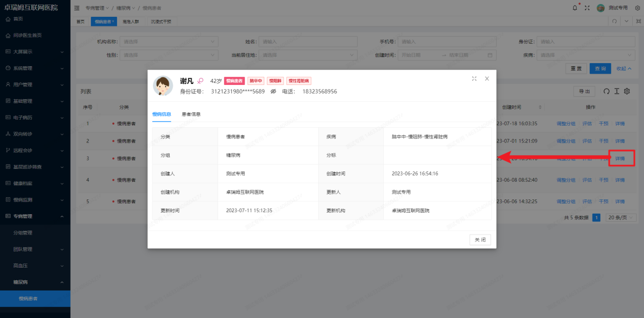The width and height of the screenshot is (644, 318).
Task: Expand the 用户管理 sidebar menu
Action: coord(35,84)
